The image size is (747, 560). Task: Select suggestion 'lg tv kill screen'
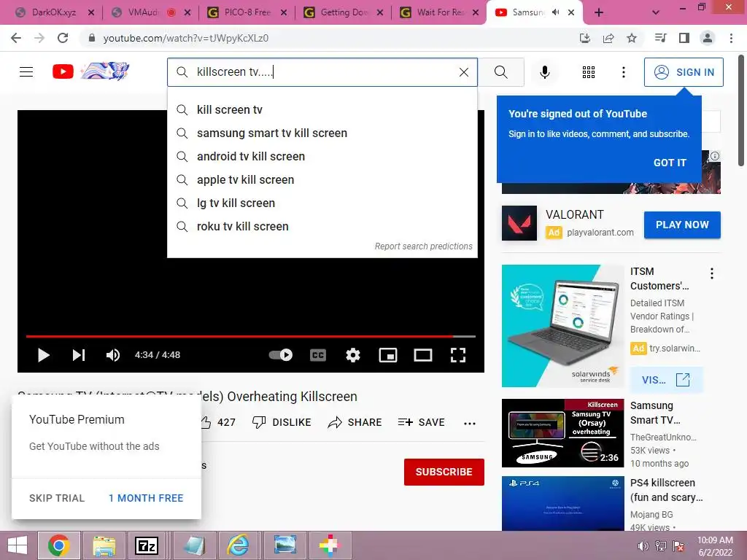click(322, 203)
